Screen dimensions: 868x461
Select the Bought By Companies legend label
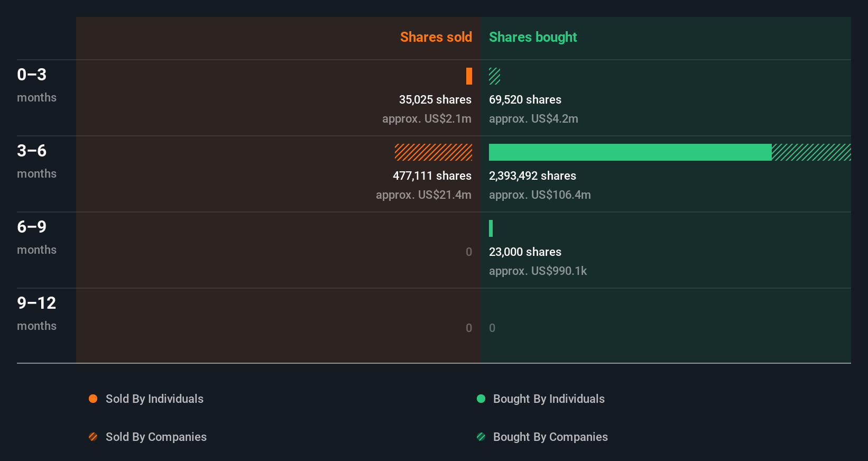[x=550, y=437]
